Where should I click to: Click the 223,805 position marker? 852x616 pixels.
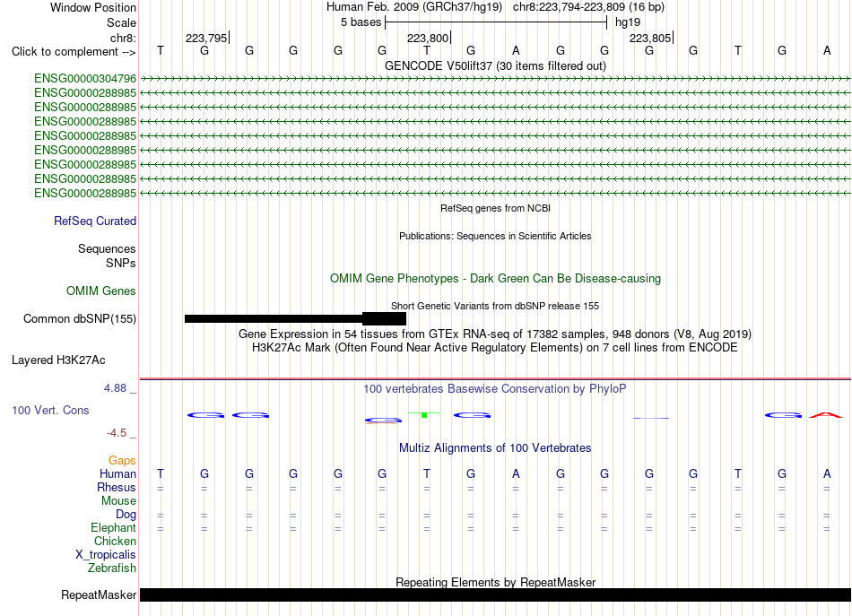pos(650,38)
